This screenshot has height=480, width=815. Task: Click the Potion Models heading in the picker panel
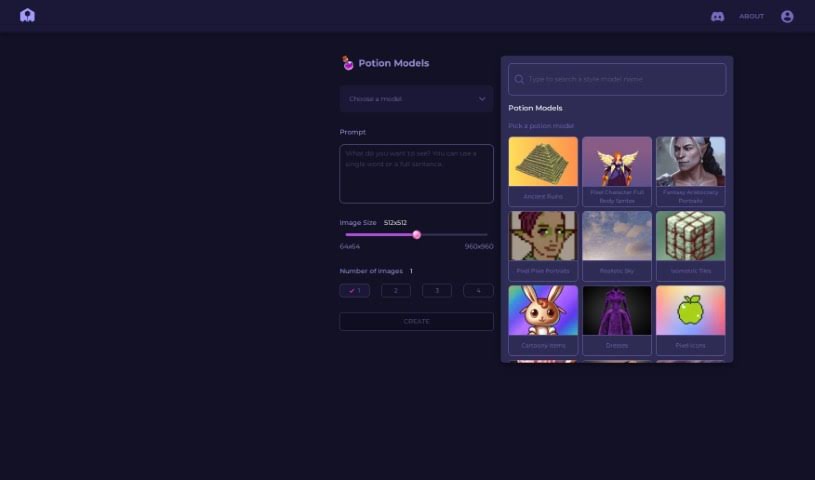535,108
